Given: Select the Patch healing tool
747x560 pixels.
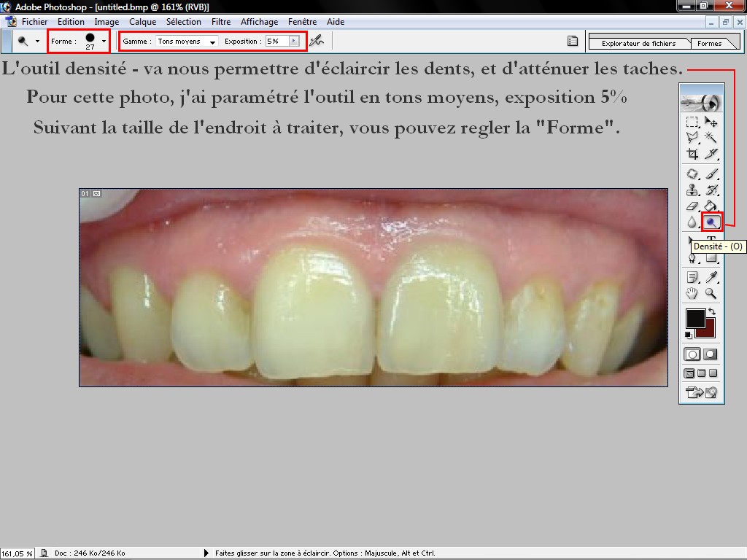Looking at the screenshot, I should click(x=692, y=174).
